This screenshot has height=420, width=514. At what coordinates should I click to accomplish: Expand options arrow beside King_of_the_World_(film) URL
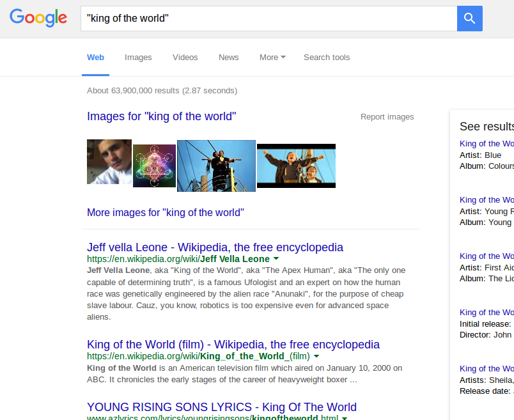pyautogui.click(x=316, y=356)
